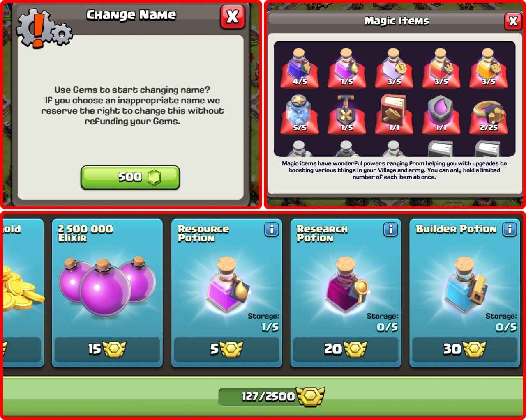The height and width of the screenshot is (420, 526).
Task: Select the 1/5 purple potion item
Action: point(347,68)
